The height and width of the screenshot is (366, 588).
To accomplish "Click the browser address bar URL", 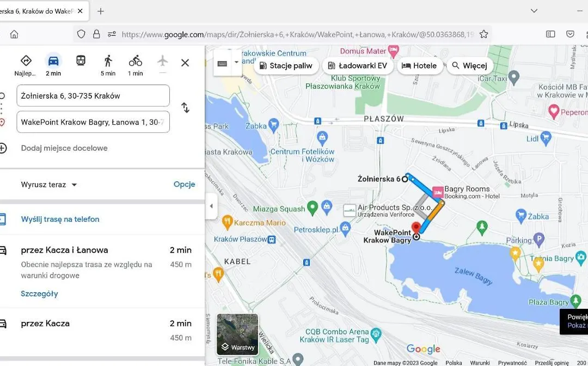I will tap(298, 34).
